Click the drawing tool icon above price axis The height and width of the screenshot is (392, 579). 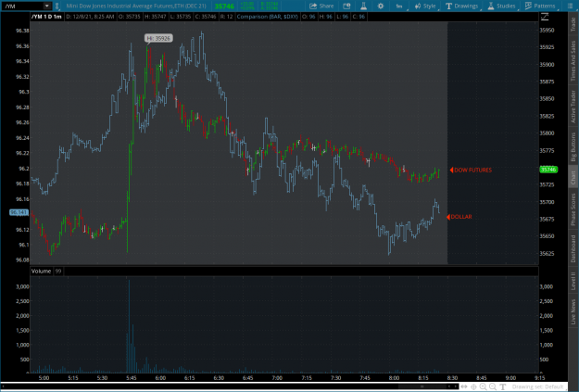545,17
